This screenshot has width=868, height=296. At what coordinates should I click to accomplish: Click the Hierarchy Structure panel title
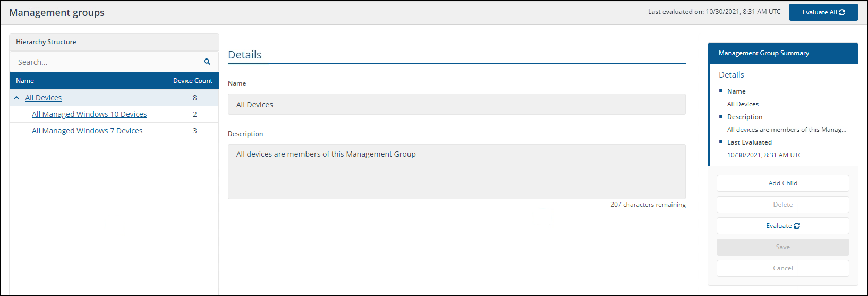(x=46, y=42)
